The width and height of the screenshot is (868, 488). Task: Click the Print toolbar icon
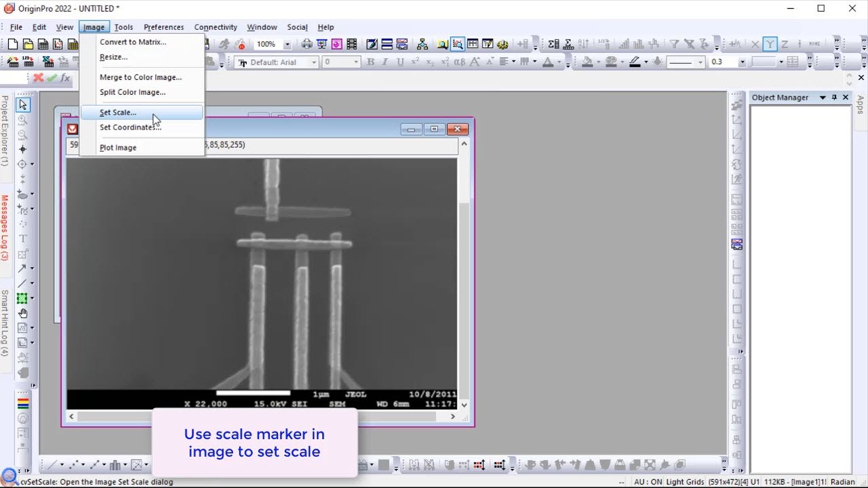(307, 44)
